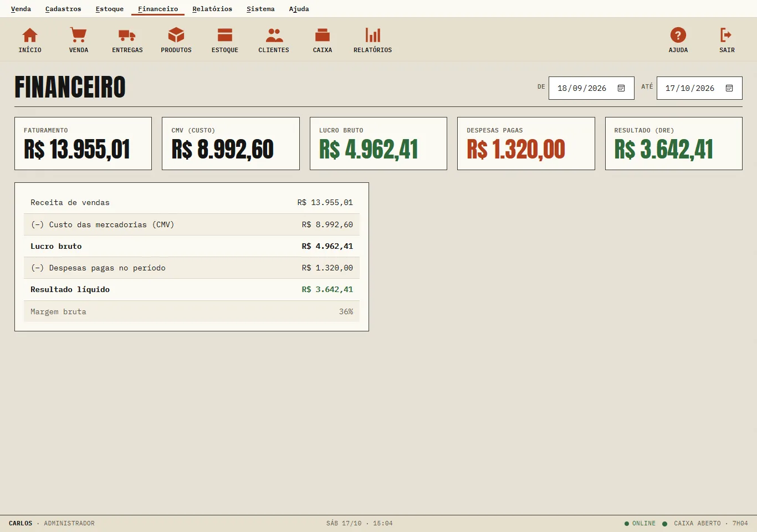
Task: Open calendar picker for DE date
Action: [621, 88]
